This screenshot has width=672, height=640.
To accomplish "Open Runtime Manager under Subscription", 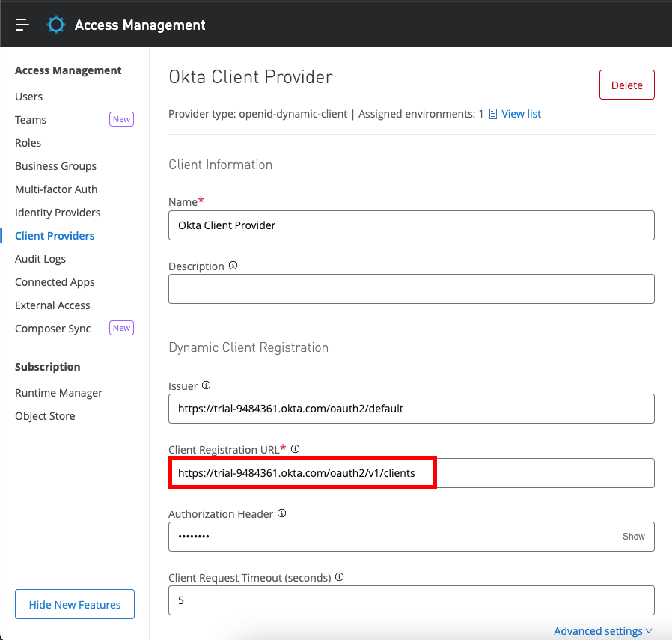I will (58, 393).
